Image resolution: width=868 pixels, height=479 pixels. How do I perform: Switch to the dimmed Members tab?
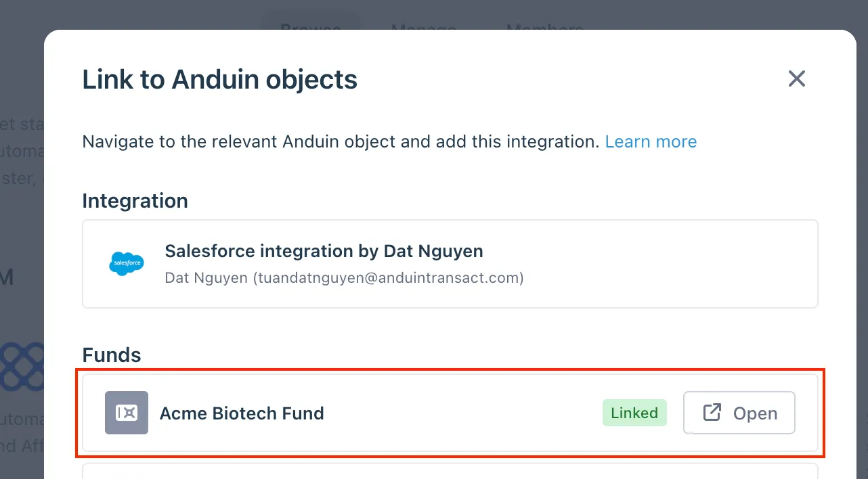coord(545,28)
